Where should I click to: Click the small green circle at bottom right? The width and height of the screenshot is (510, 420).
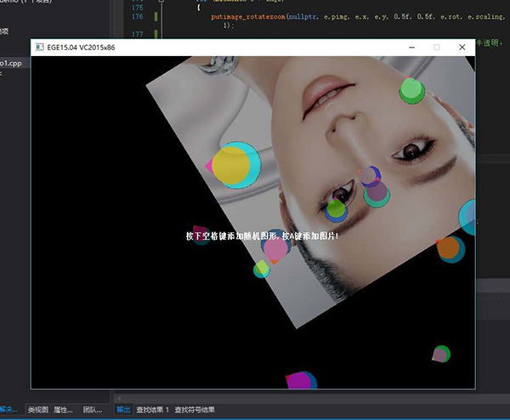coord(441,354)
